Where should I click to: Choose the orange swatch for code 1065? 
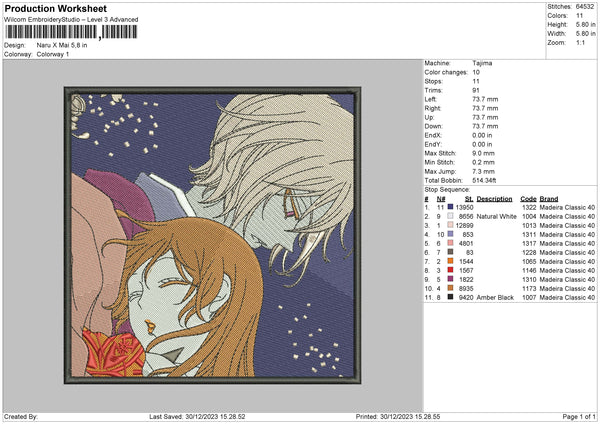450,261
